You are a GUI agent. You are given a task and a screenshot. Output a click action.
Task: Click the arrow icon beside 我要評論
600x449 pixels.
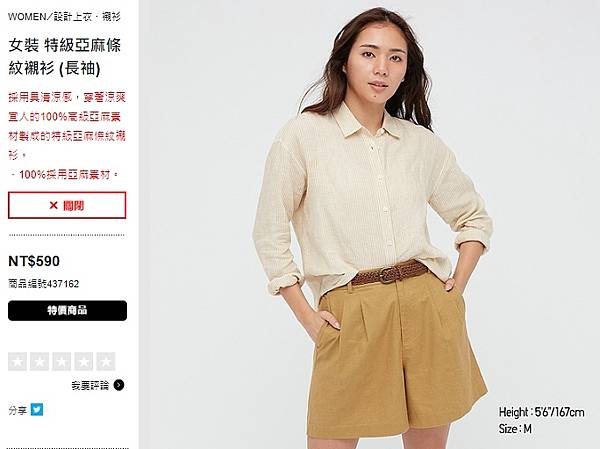click(119, 385)
